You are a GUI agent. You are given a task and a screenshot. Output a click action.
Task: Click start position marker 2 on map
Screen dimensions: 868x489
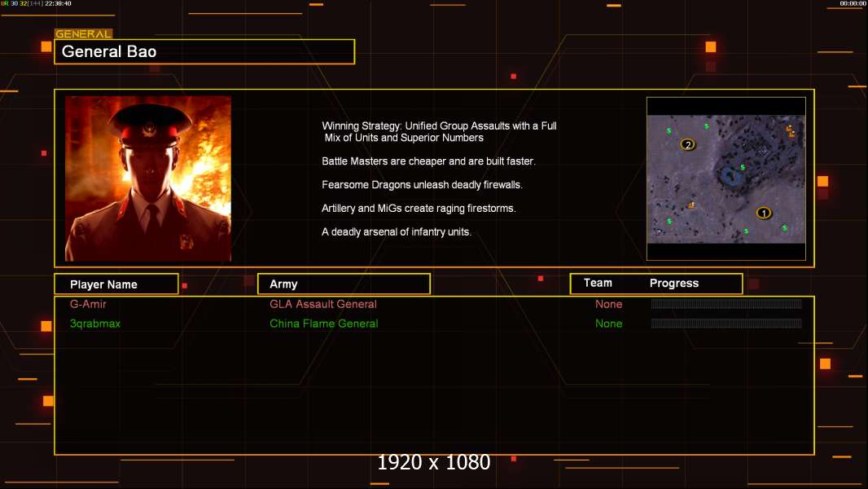click(x=687, y=144)
